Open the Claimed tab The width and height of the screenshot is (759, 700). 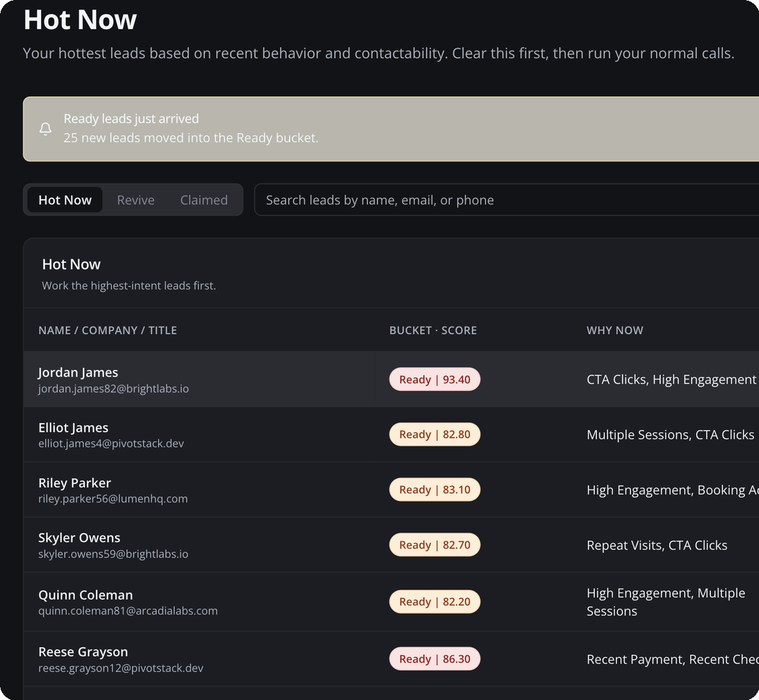click(x=204, y=200)
